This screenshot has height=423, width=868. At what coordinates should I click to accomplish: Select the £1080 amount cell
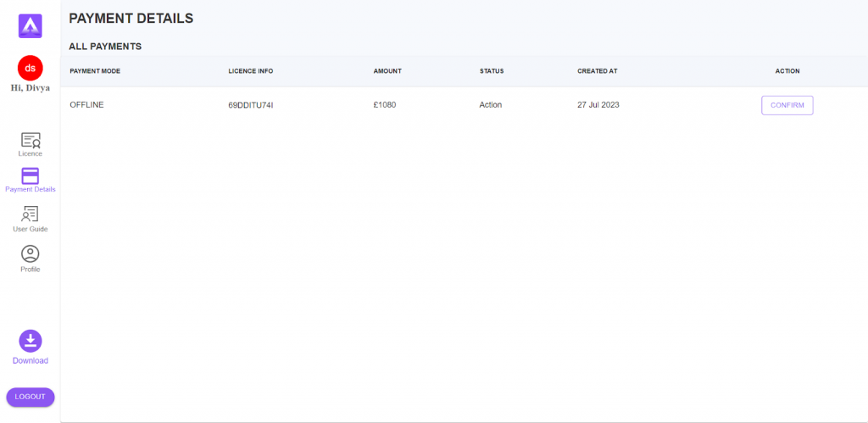tap(385, 104)
